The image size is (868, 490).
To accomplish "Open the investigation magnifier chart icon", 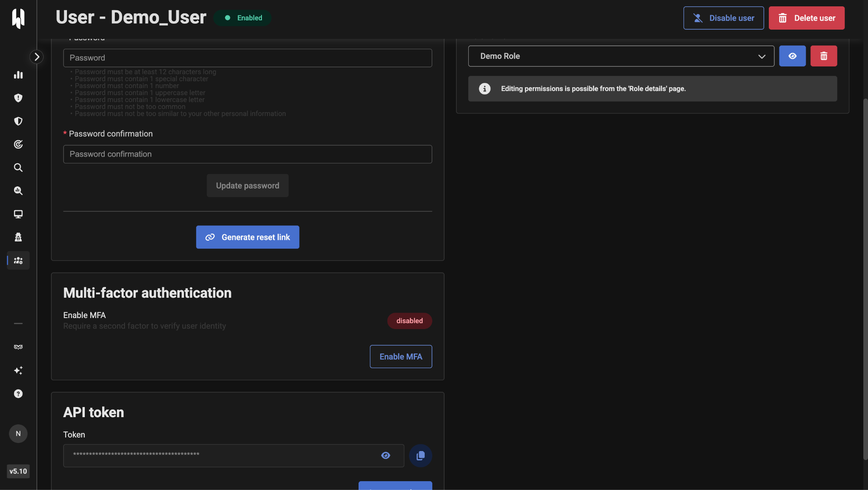I will [x=18, y=191].
